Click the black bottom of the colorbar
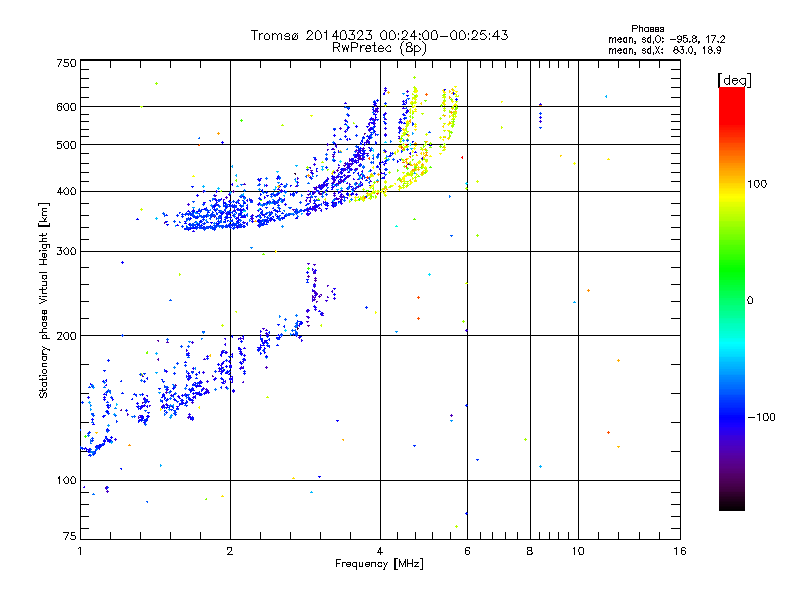Screen dimensions: 800x600 [x=732, y=503]
